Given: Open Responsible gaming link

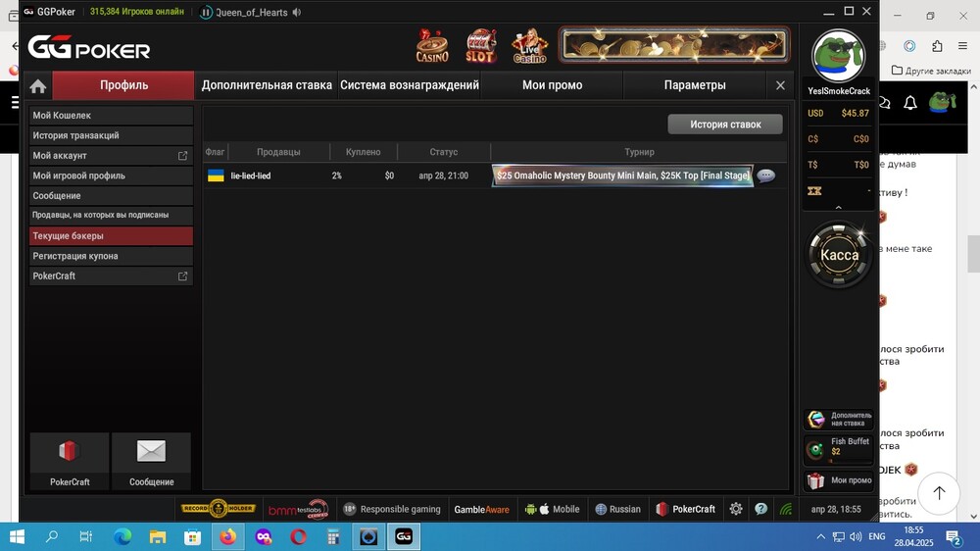Looking at the screenshot, I should 392,509.
